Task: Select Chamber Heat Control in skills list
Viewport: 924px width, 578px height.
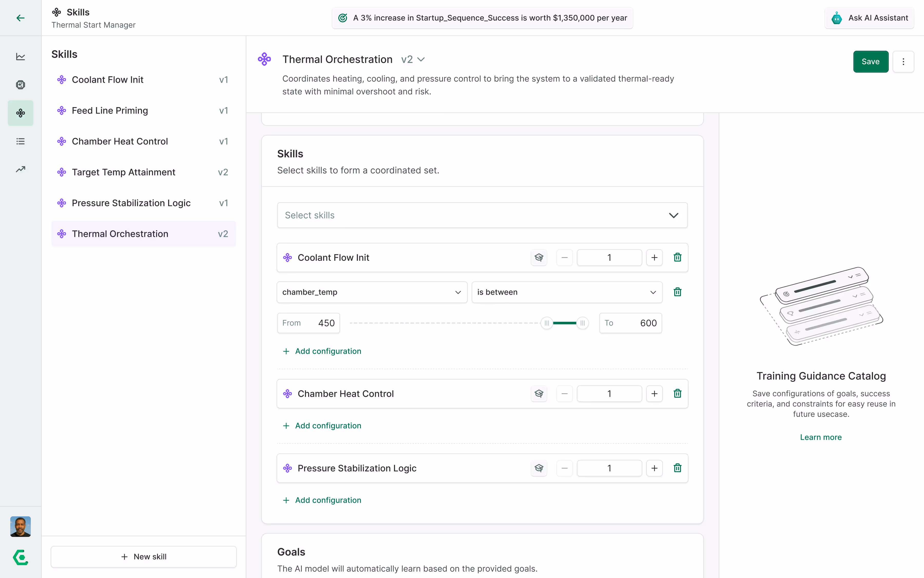Action: (x=143, y=142)
